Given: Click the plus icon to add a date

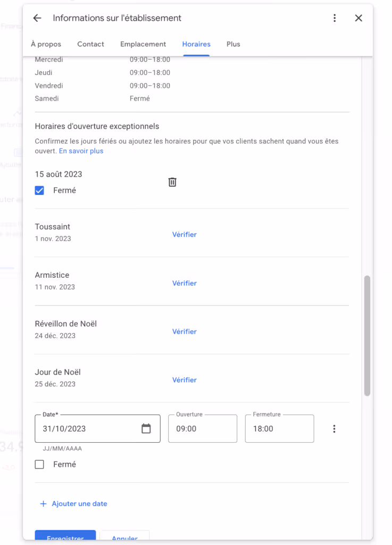Looking at the screenshot, I should [43, 503].
